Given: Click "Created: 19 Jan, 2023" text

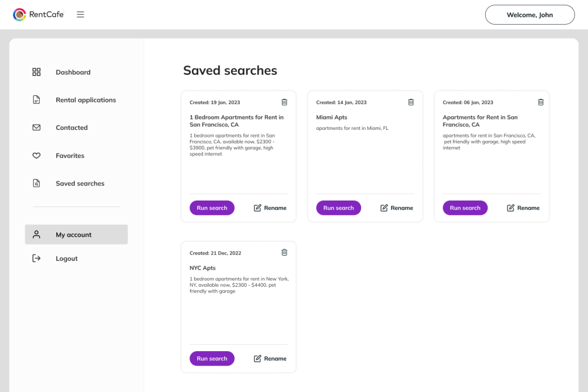Looking at the screenshot, I should 215,102.
